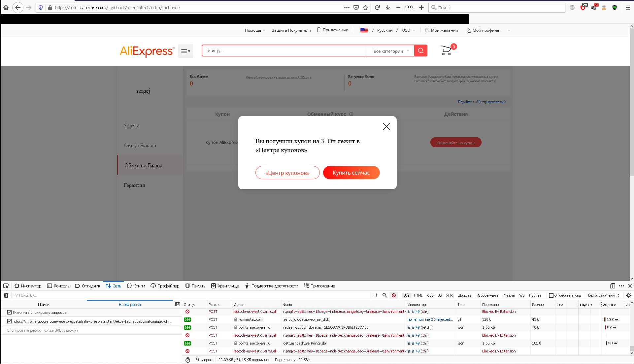Screen dimensions: 634x364
Task: Activate the DevTools element picker
Action: tap(6, 286)
